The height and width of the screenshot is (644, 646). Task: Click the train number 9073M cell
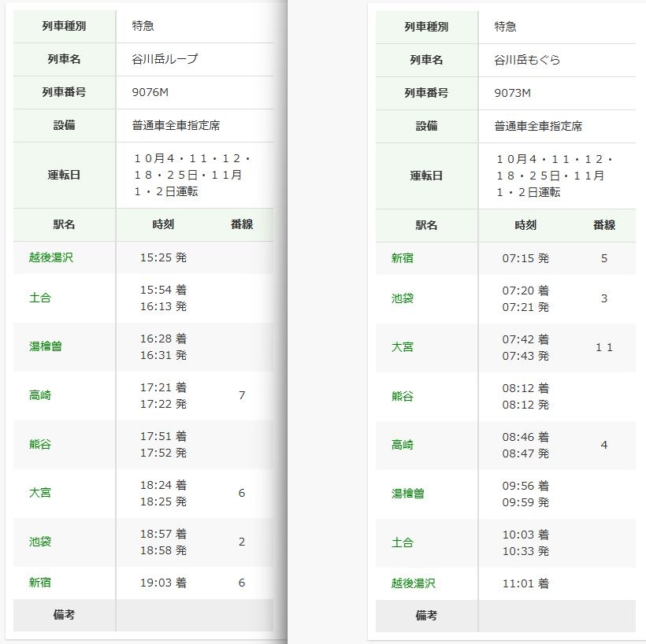pyautogui.click(x=513, y=93)
